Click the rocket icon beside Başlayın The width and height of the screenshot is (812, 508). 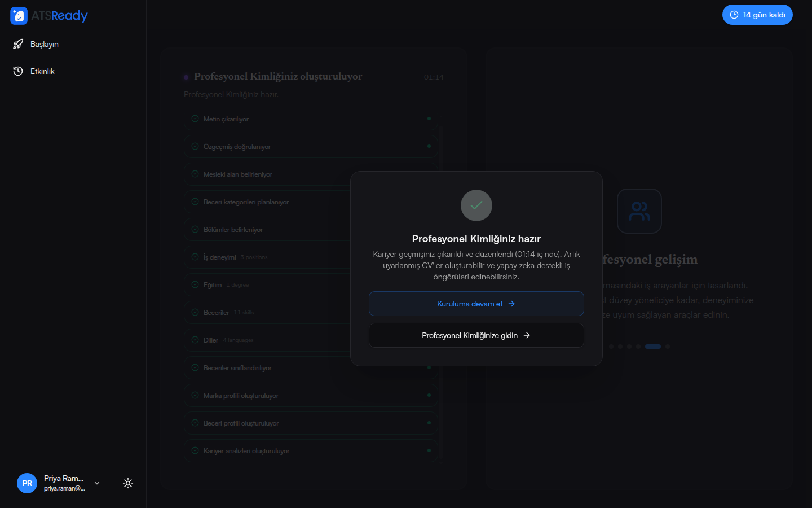click(x=18, y=44)
